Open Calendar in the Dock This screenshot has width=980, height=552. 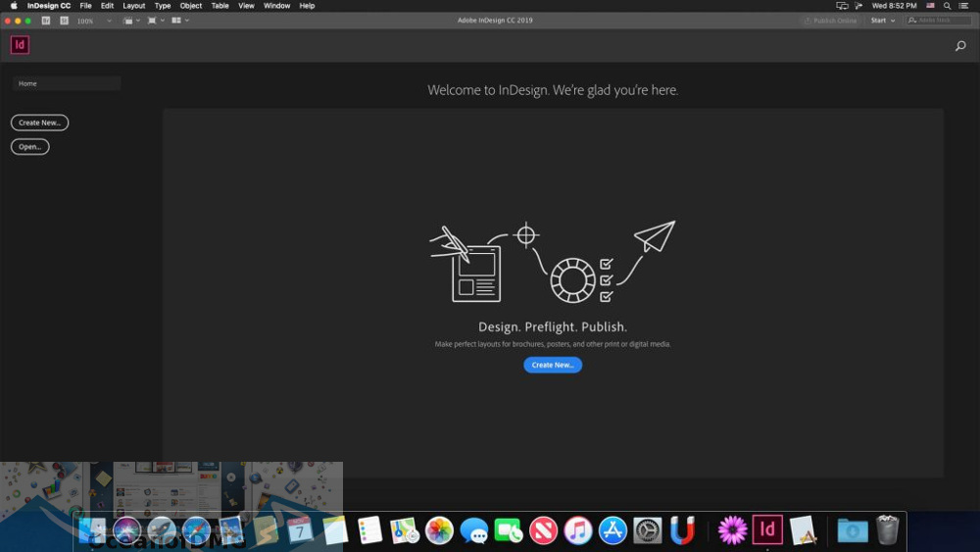click(x=300, y=530)
